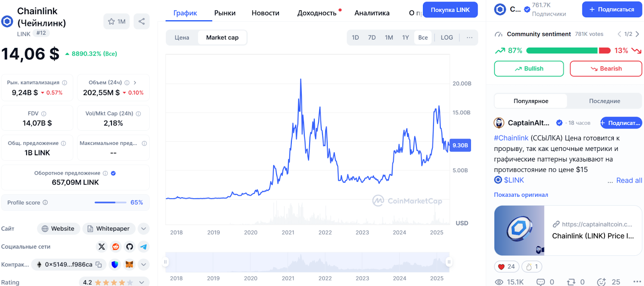644x286 pixels.
Task: Open the Whitepaper link
Action: click(x=109, y=228)
